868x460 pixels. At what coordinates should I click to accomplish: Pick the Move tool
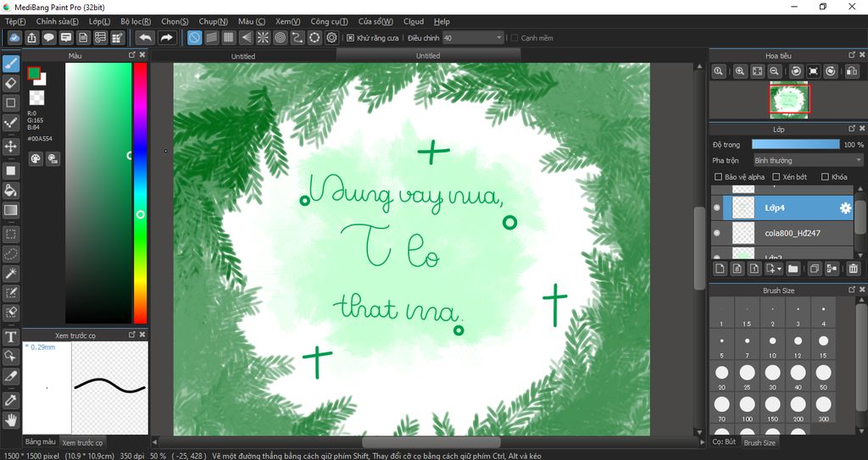pos(10,147)
